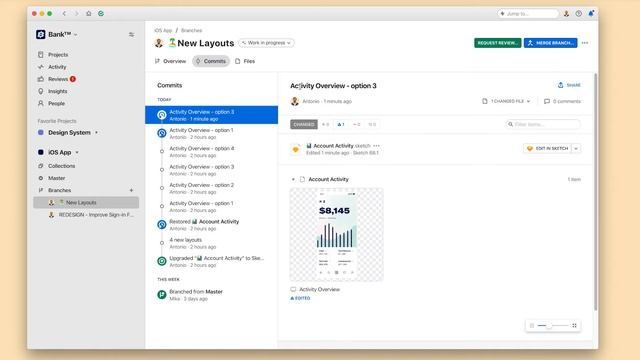
Task: Click the Bank organization logo icon
Action: pos(40,35)
